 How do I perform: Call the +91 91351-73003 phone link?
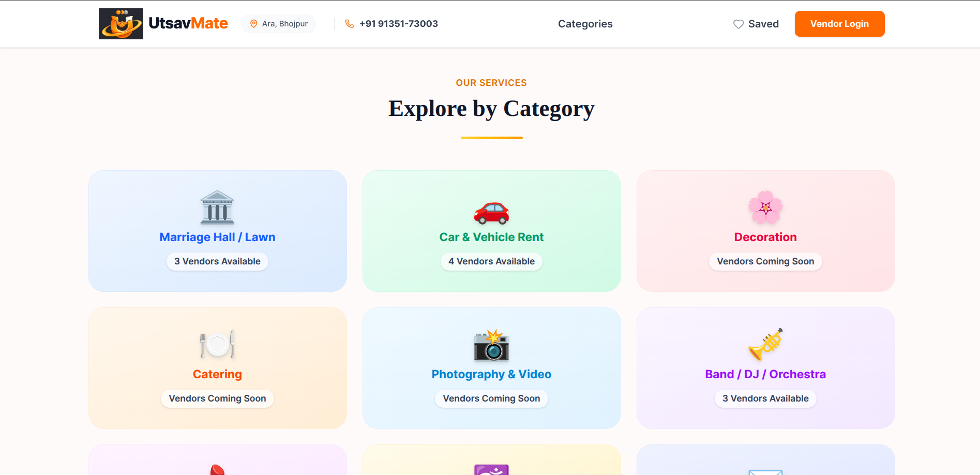coord(398,24)
